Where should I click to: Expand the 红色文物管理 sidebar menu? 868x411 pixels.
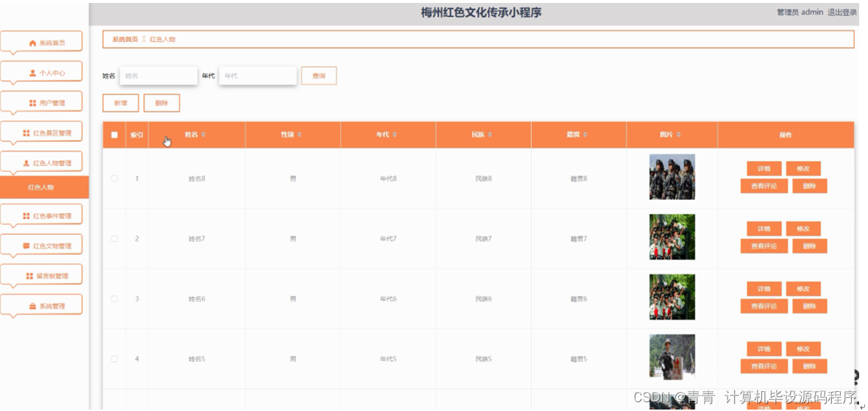(41, 246)
